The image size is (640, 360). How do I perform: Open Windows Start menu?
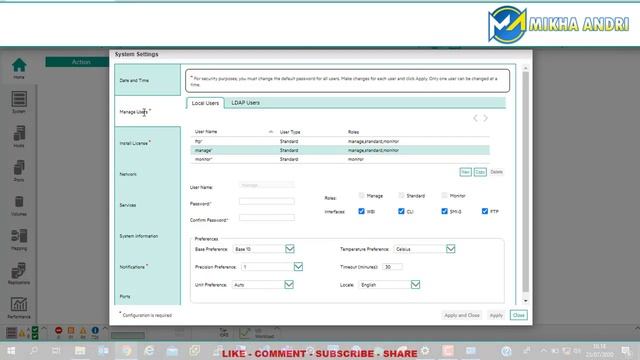tap(11, 351)
